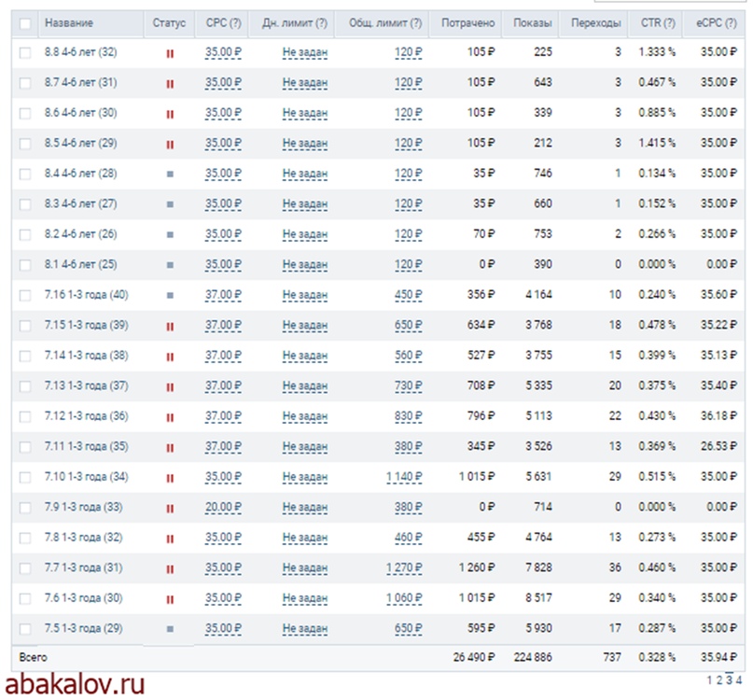The image size is (753, 700).
Task: Edit total limit 120 ₽ for 8.6 4-6 лет (30)
Action: point(408,113)
